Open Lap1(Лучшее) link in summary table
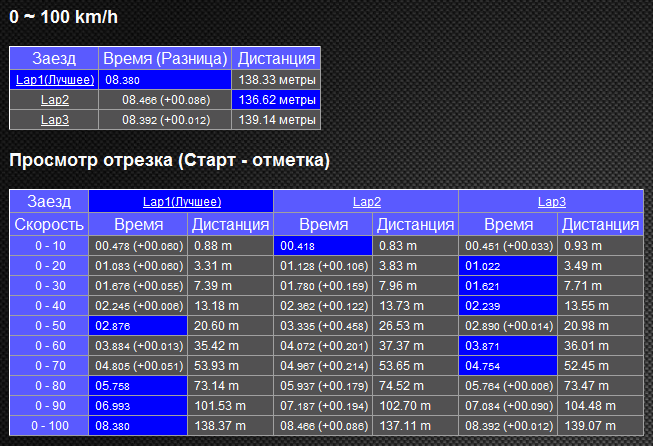This screenshot has height=446, width=653. 55,80
